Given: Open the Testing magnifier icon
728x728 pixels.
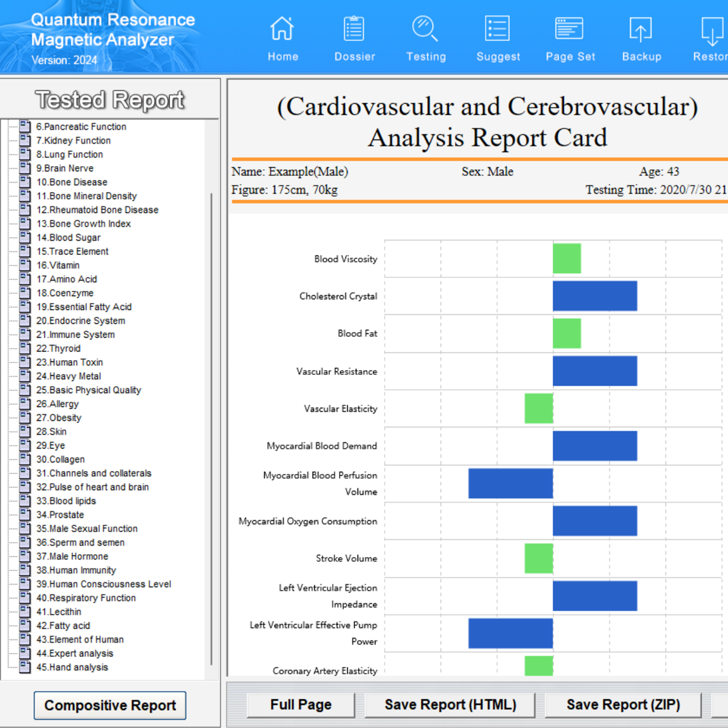Looking at the screenshot, I should (x=425, y=29).
